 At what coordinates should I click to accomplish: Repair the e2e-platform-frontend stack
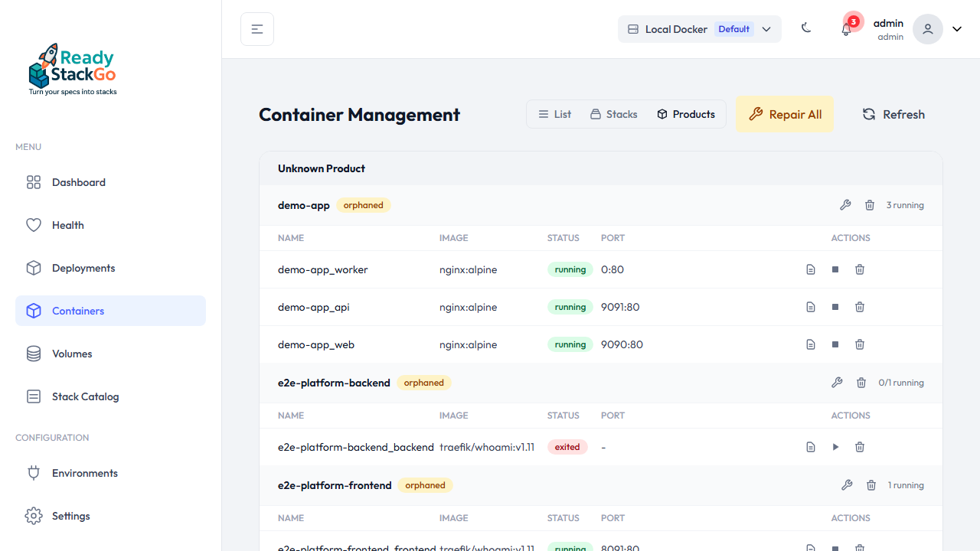tap(847, 485)
